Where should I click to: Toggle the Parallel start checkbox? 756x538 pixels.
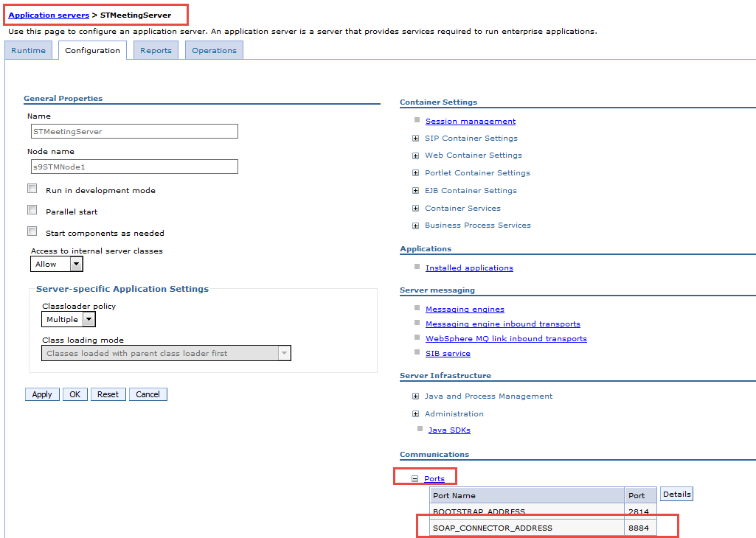pos(32,211)
